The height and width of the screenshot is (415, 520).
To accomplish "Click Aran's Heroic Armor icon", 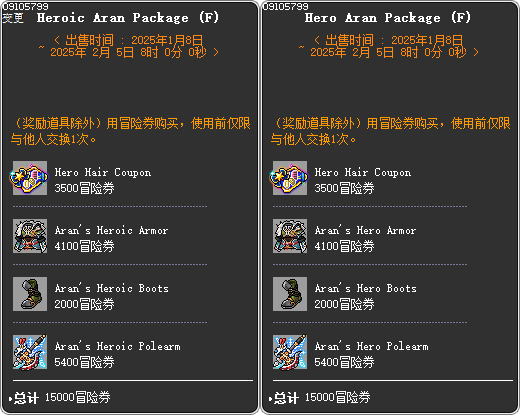I will (x=30, y=236).
